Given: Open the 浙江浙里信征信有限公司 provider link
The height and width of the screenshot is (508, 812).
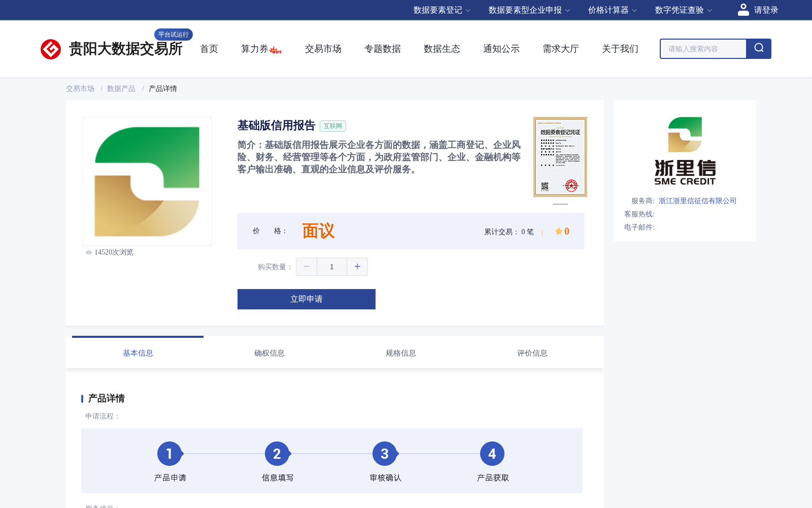Looking at the screenshot, I should pyautogui.click(x=697, y=201).
